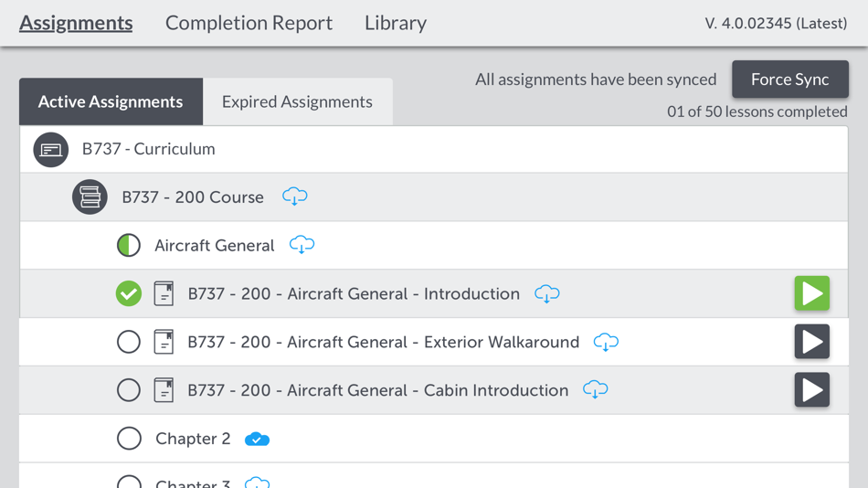The height and width of the screenshot is (488, 868).
Task: Click the Chapter 2 downloaded cloud icon
Action: pyautogui.click(x=258, y=440)
